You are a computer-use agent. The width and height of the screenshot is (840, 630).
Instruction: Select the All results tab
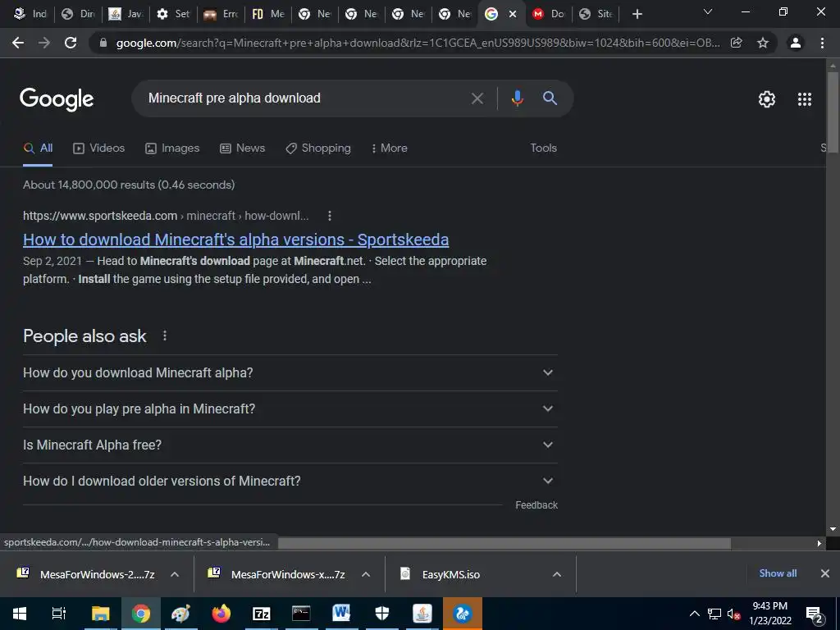[38, 148]
